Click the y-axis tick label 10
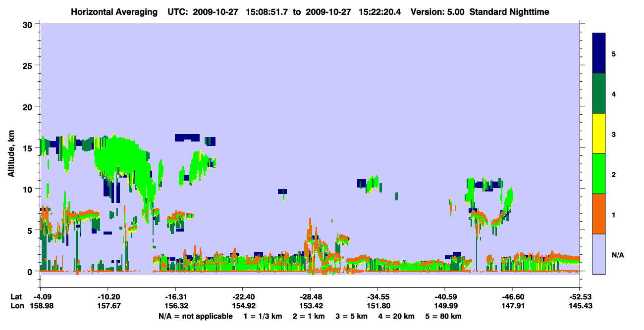 tap(29, 189)
